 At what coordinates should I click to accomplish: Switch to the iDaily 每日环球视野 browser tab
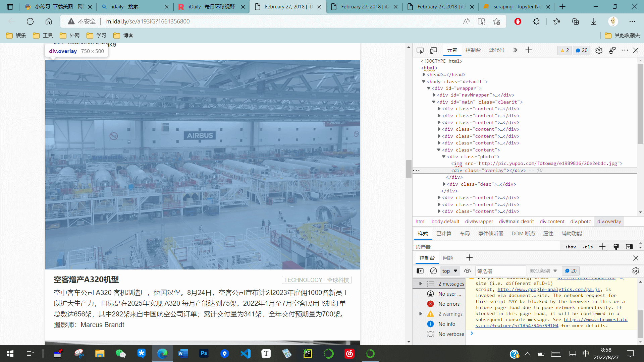pos(211,7)
